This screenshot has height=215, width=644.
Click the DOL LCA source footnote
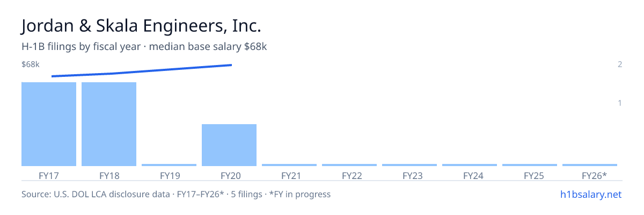click(176, 194)
